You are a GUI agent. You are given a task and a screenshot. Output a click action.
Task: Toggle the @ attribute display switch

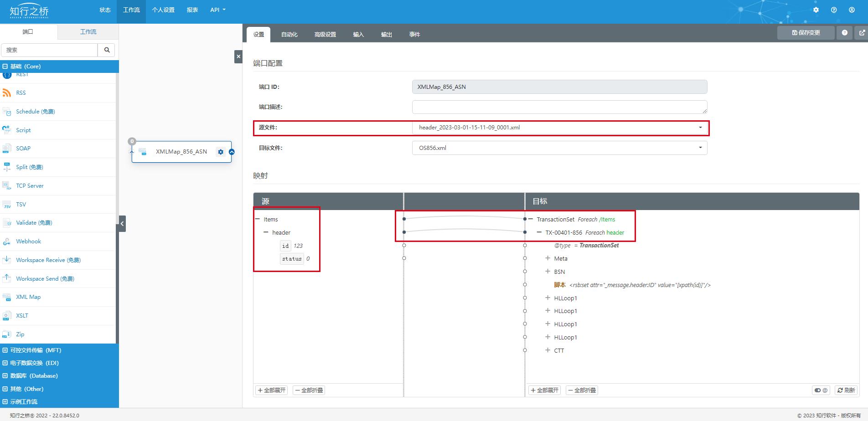(x=821, y=390)
